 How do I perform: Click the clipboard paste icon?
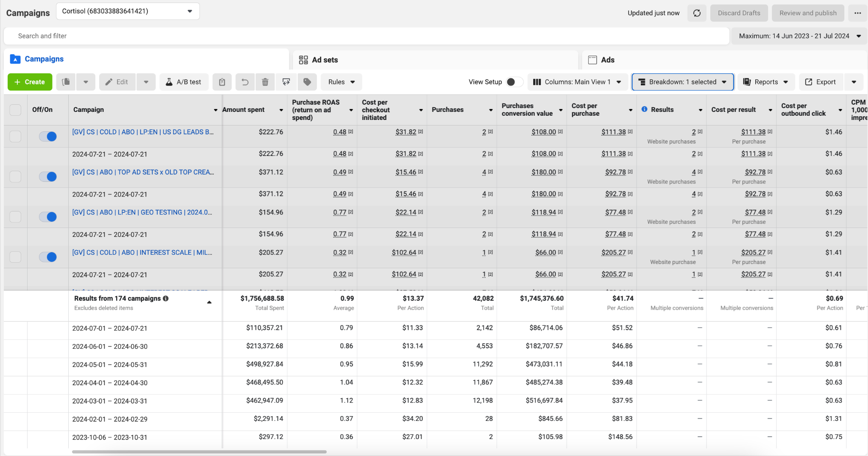click(x=222, y=82)
